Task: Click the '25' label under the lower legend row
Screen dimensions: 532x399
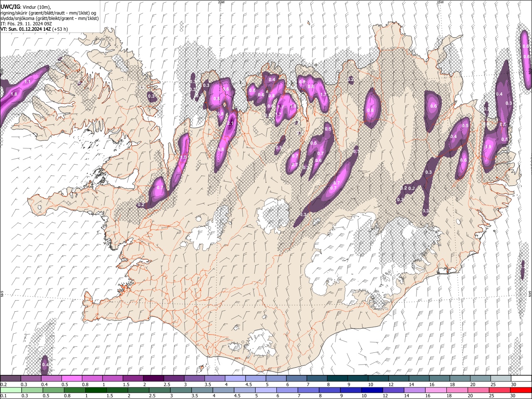Action: (493, 396)
